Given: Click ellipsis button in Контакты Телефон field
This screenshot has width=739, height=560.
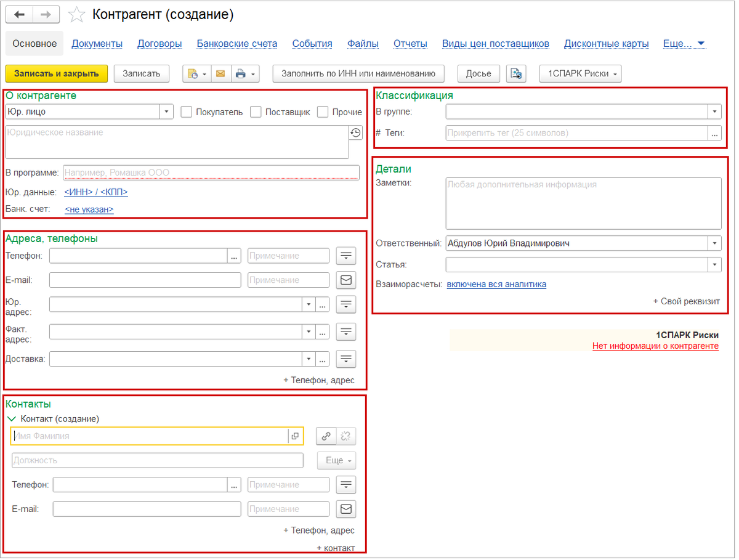Looking at the screenshot, I should pos(234,485).
